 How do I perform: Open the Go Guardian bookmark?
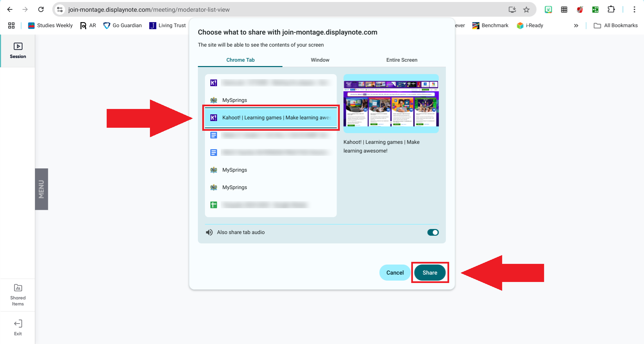[122, 25]
